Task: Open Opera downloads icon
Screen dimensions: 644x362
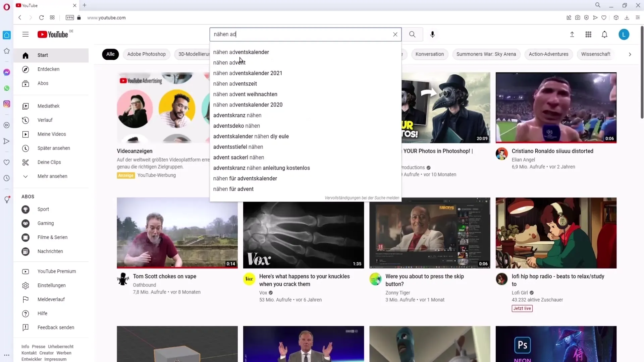Action: 627,17
